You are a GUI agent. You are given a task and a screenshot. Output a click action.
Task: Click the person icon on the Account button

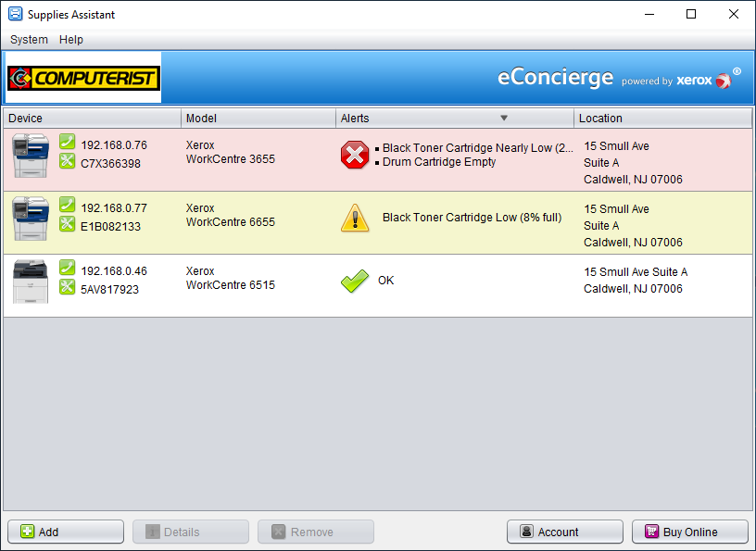tap(526, 532)
